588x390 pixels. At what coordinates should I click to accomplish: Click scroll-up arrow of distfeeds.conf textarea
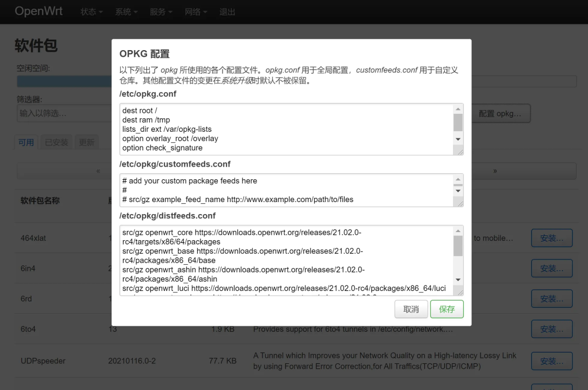[x=458, y=230]
